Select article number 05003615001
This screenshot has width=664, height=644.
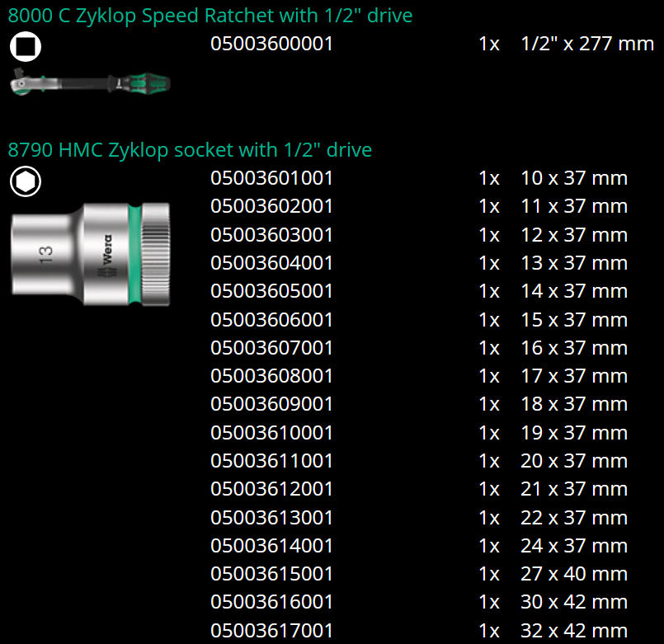(x=271, y=574)
